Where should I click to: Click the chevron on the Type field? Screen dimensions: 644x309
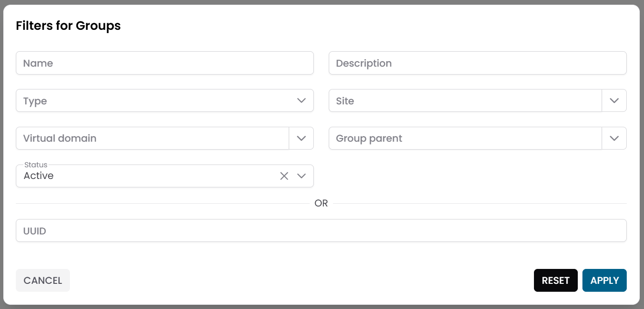[301, 100]
